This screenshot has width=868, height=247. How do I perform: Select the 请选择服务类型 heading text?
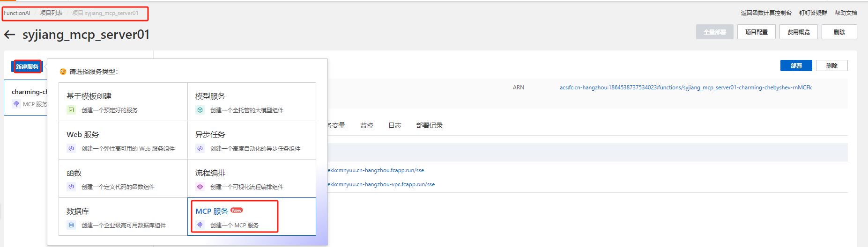point(94,72)
